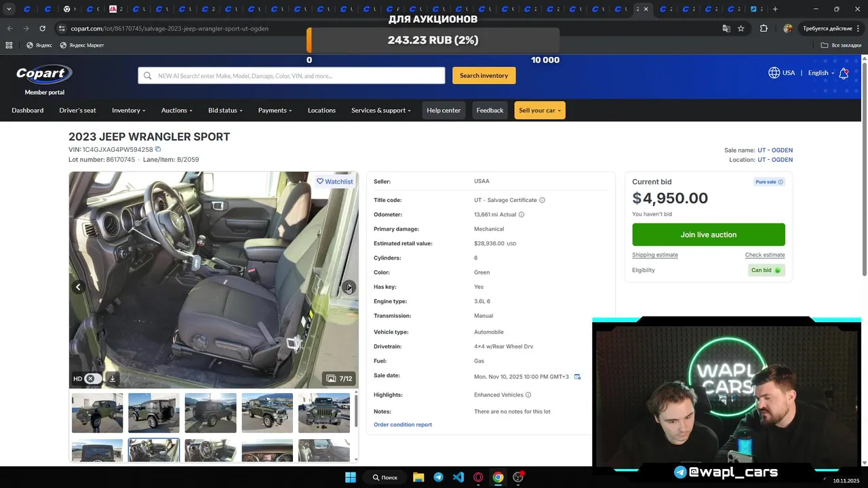Expand the Payments menu

pyautogui.click(x=275, y=110)
